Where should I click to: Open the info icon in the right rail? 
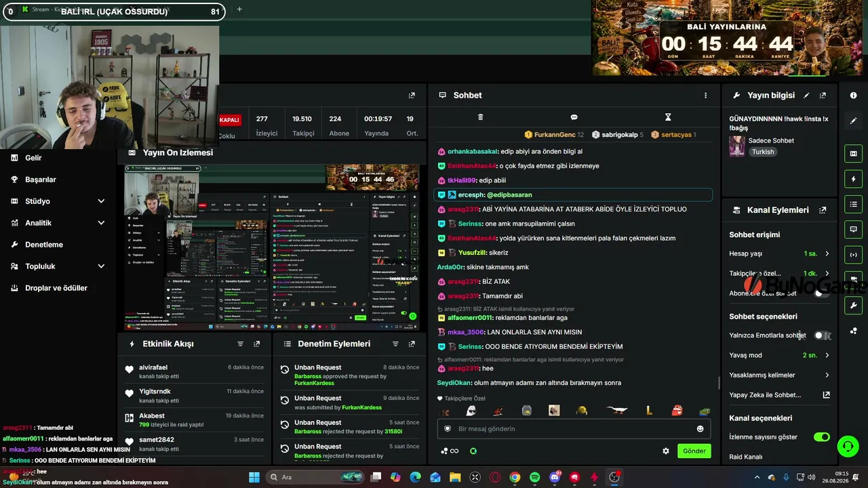853,96
